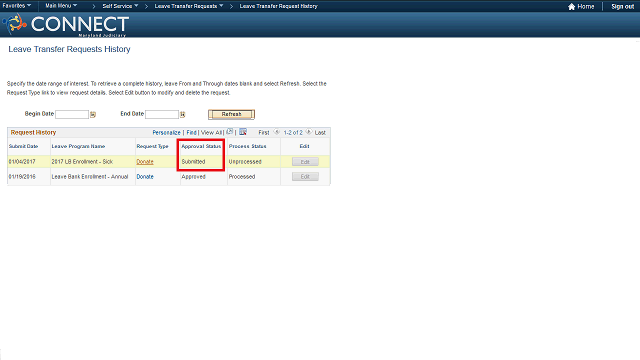
Task: Open the Personalize link
Action: tap(167, 133)
